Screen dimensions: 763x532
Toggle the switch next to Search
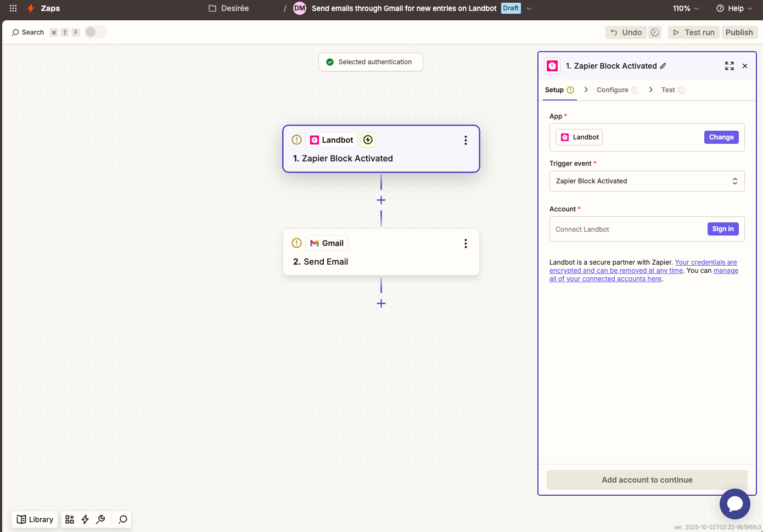click(x=96, y=32)
